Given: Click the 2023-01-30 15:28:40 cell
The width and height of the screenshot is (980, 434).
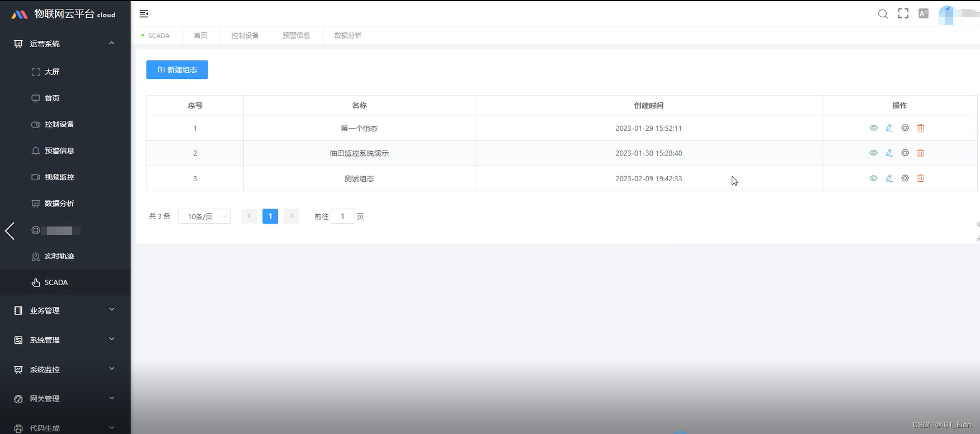Looking at the screenshot, I should [649, 153].
